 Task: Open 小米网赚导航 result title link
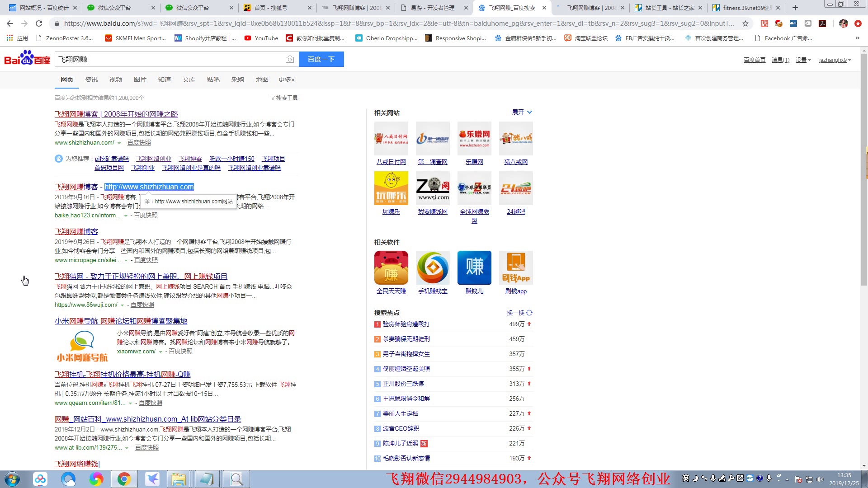[x=121, y=321]
